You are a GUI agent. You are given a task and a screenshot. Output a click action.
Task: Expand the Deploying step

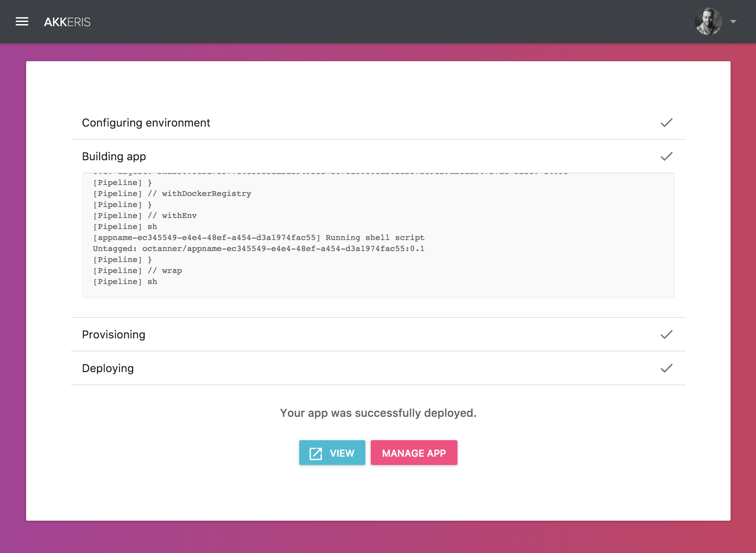[378, 368]
